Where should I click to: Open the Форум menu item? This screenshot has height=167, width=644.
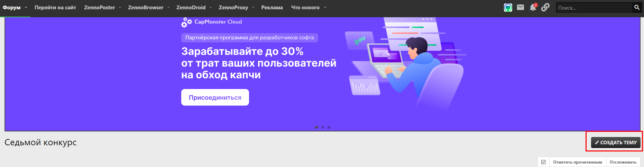[x=11, y=8]
